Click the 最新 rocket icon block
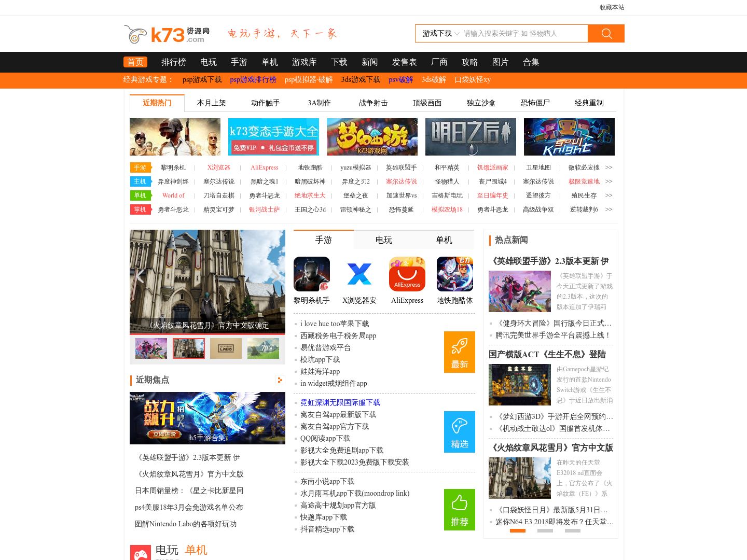 [460, 352]
